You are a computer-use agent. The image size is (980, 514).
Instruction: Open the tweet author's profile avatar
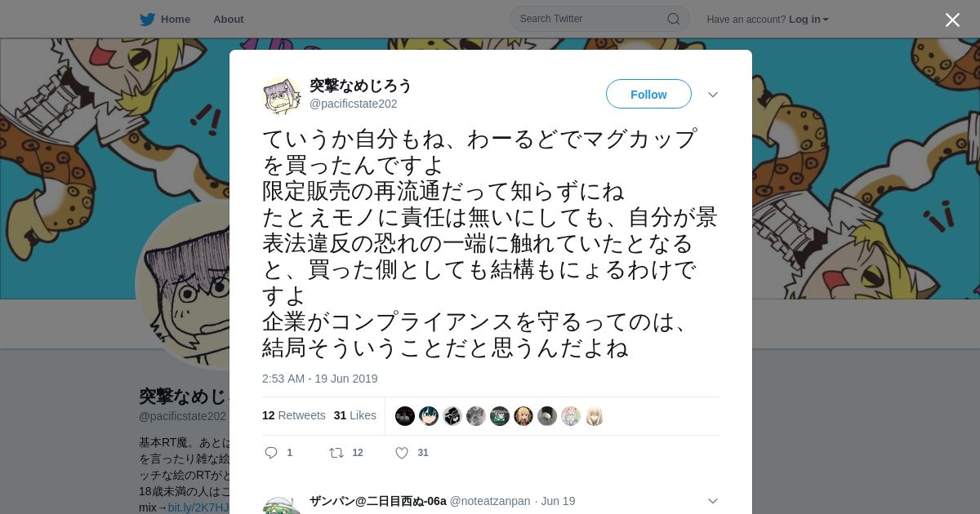click(x=282, y=95)
